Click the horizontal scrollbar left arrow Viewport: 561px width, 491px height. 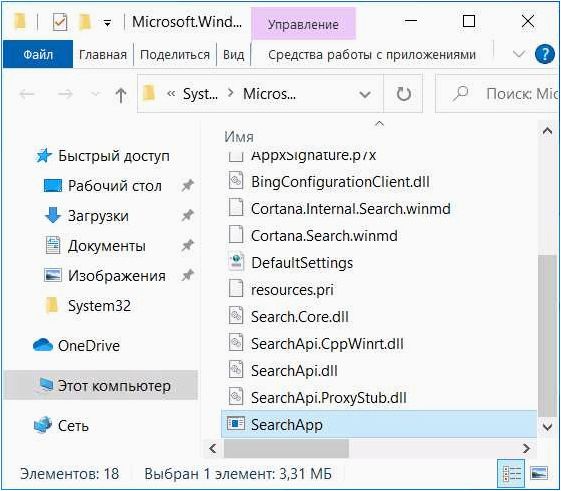pyautogui.click(x=213, y=448)
